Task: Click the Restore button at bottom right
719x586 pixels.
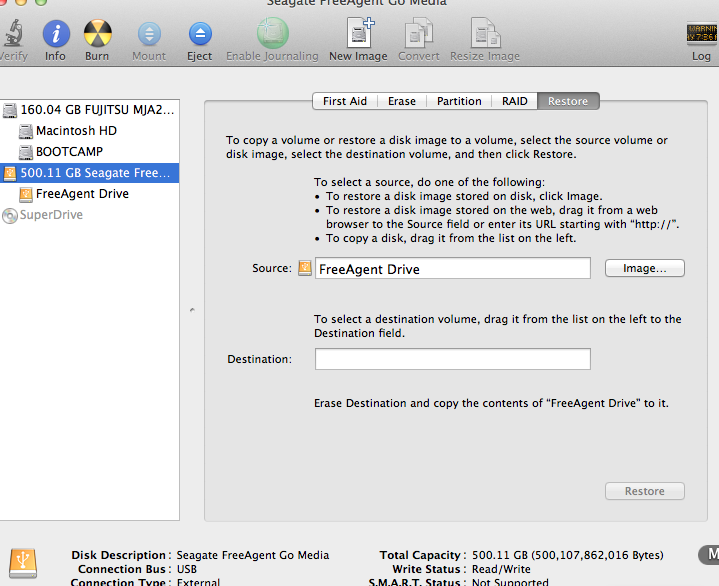Action: tap(645, 491)
